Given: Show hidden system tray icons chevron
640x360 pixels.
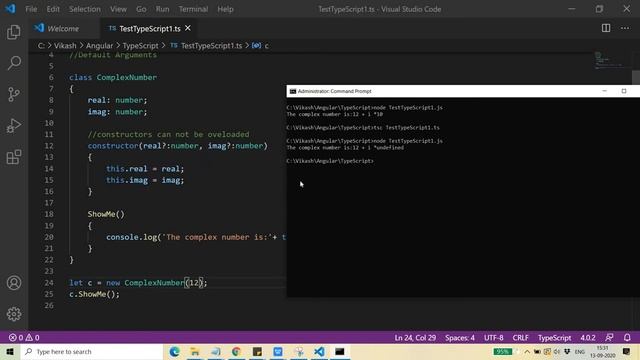Looking at the screenshot, I should click(527, 351).
